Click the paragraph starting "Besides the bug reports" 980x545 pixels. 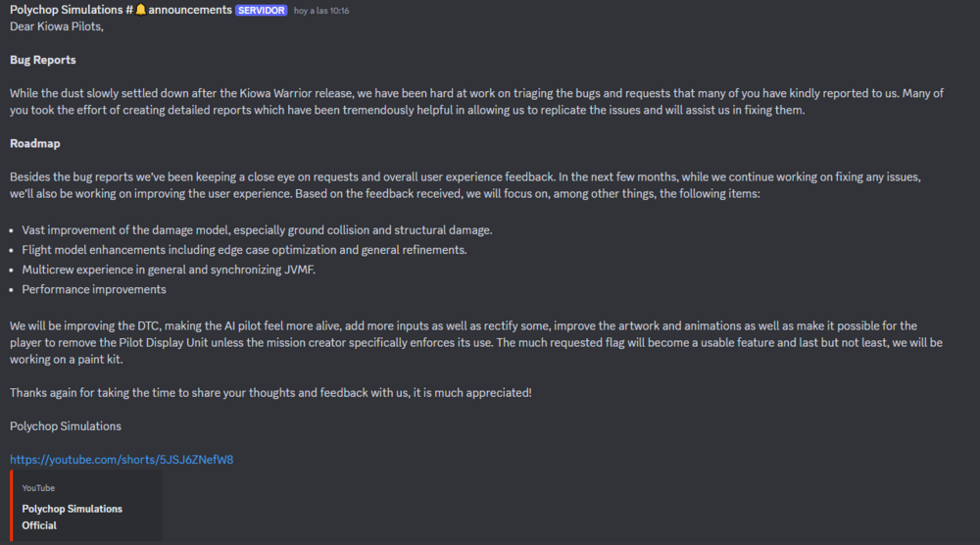coord(470,185)
